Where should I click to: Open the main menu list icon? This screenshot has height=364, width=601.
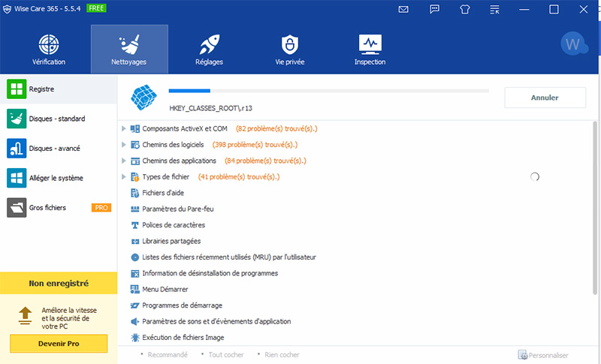[x=494, y=9]
